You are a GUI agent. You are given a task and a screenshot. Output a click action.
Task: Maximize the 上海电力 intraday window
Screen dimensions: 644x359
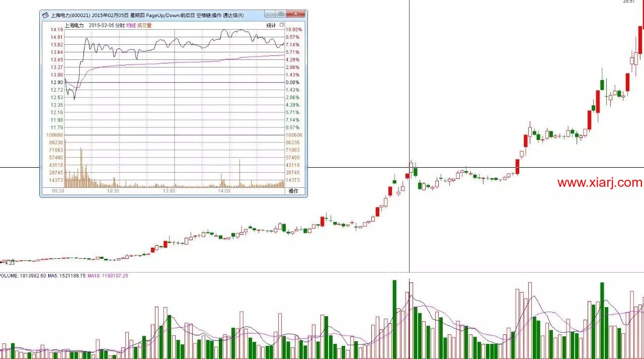point(281,14)
